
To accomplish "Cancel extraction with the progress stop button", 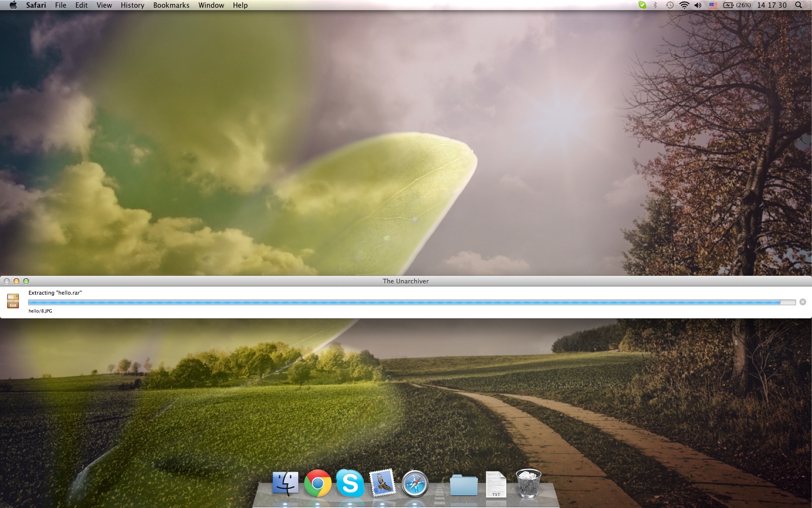I will [803, 302].
